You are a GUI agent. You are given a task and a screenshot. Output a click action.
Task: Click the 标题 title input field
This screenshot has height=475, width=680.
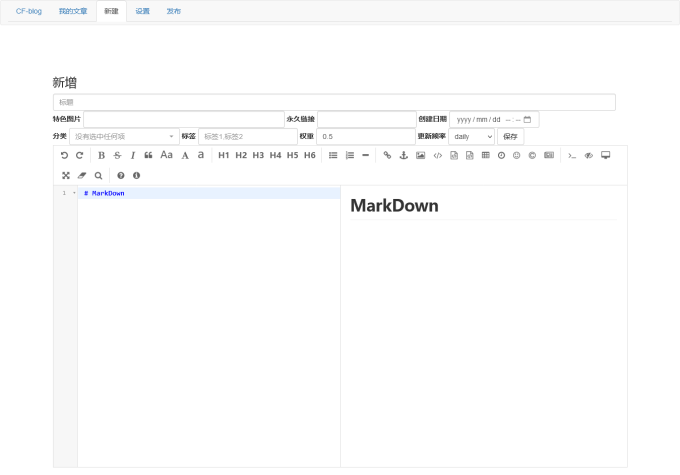333,102
